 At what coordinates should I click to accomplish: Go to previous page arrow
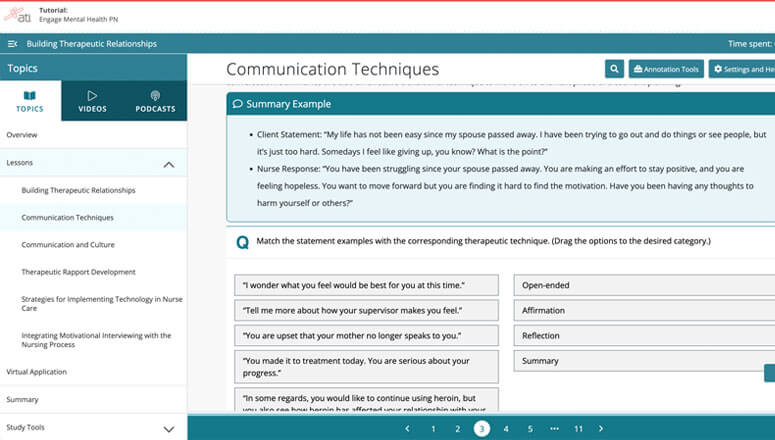(x=407, y=429)
